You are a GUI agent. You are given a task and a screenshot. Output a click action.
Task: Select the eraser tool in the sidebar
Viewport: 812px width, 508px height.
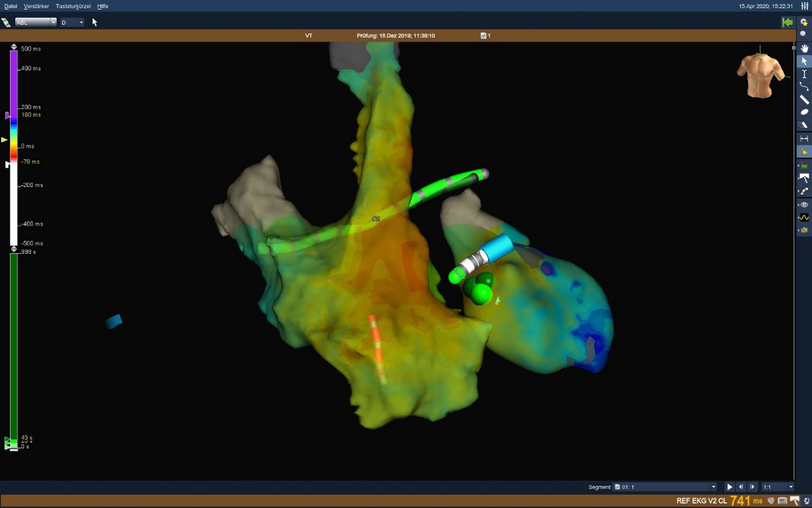click(803, 125)
